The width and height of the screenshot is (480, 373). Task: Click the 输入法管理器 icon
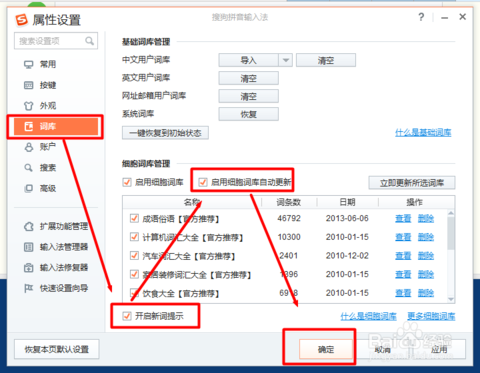[x=29, y=247]
